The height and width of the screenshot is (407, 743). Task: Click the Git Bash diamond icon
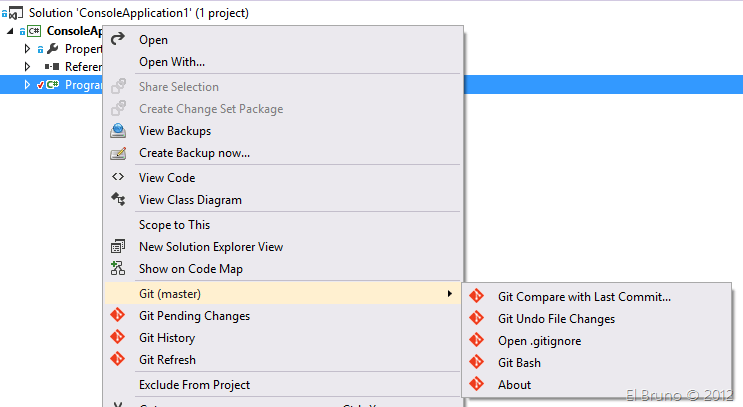(477, 363)
